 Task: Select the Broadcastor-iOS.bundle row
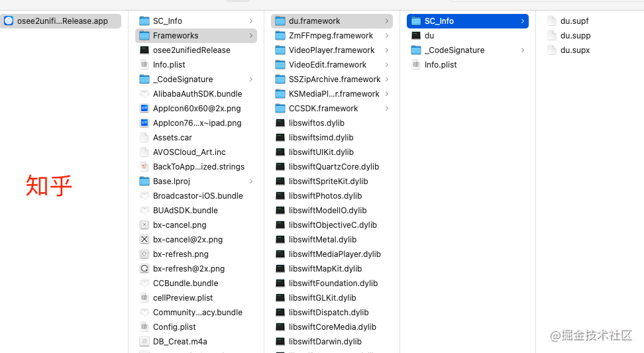point(196,196)
